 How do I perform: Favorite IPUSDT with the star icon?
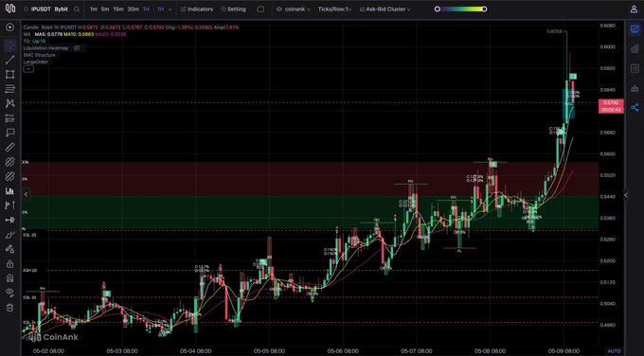[26, 9]
